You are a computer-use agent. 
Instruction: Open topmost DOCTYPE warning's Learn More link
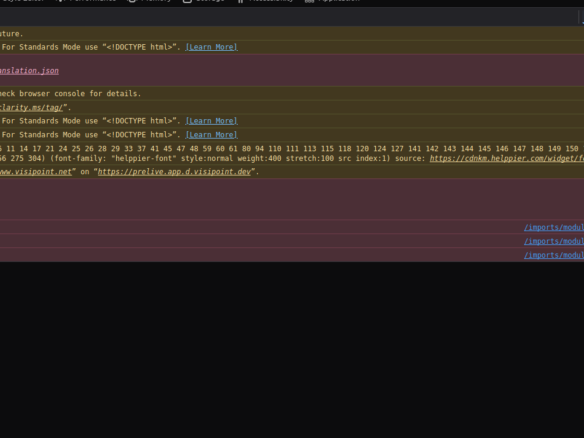coord(212,47)
